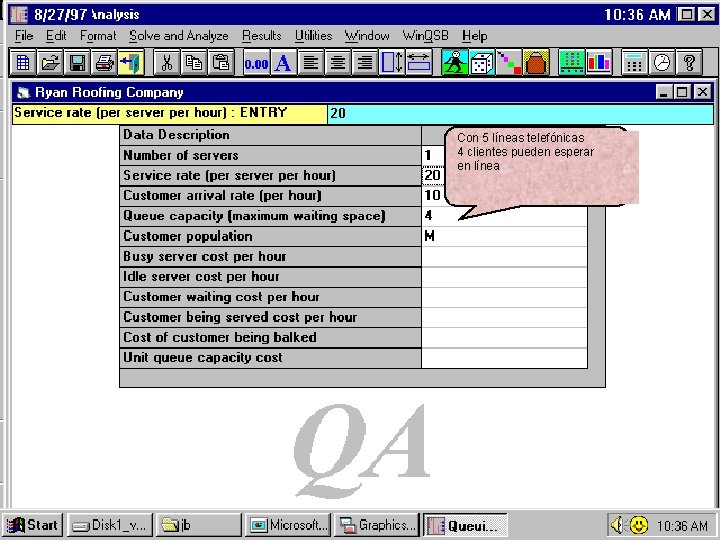Select the Service rate value cell
Screen dimensions: 720x540
pyautogui.click(x=433, y=175)
